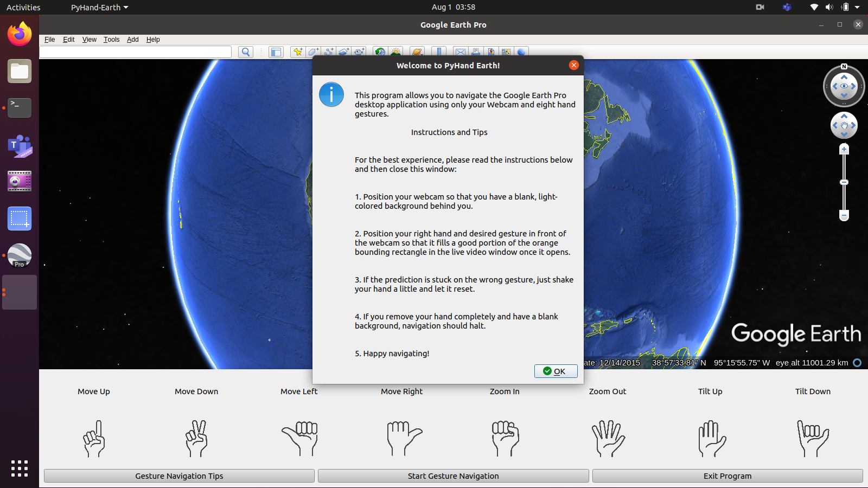Click move-left arrow on the hand joystick
Screen dimensions: 868x488
click(x=835, y=125)
